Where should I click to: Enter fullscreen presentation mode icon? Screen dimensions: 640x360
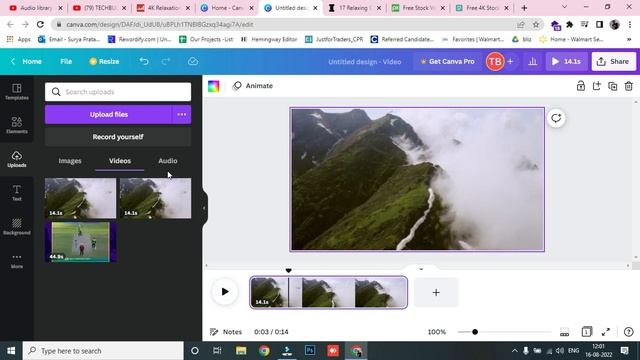(x=606, y=332)
